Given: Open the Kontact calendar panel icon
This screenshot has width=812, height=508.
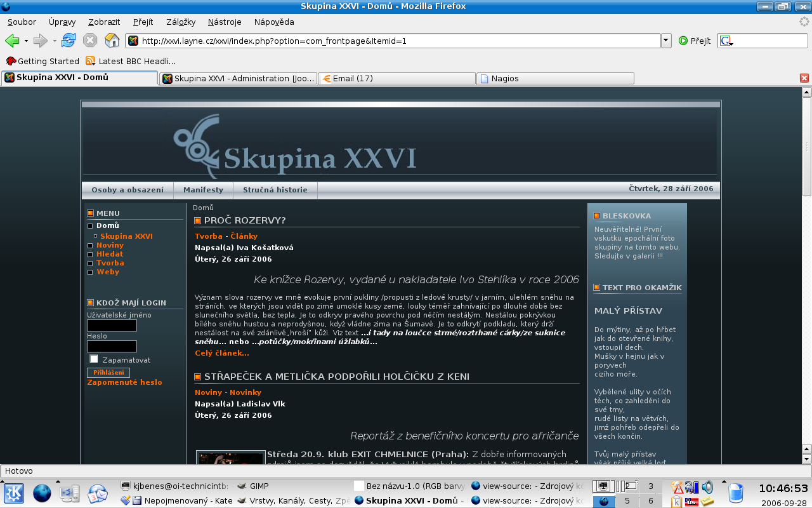Looking at the screenshot, I should (x=97, y=493).
